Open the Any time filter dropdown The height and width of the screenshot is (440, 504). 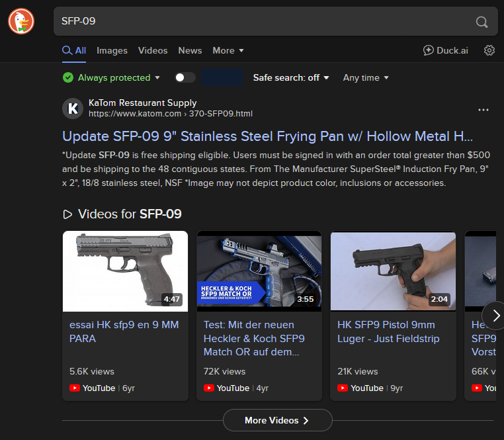click(x=366, y=77)
